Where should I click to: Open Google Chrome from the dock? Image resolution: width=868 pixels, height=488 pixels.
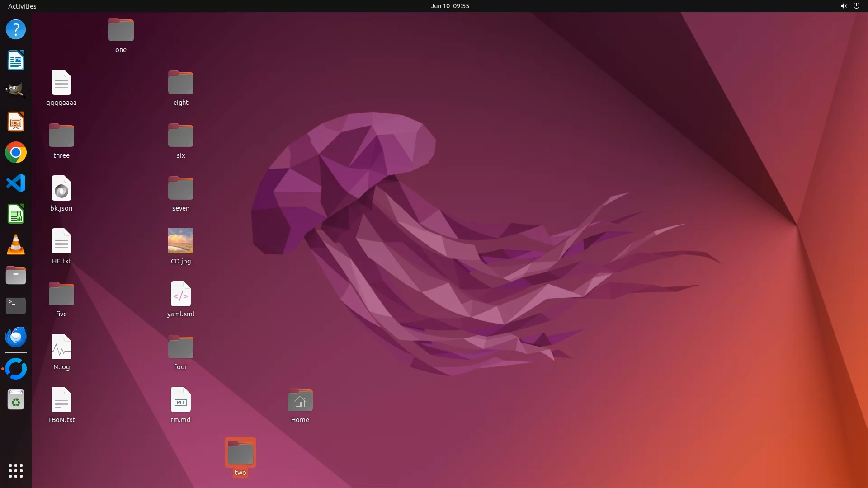tap(16, 153)
